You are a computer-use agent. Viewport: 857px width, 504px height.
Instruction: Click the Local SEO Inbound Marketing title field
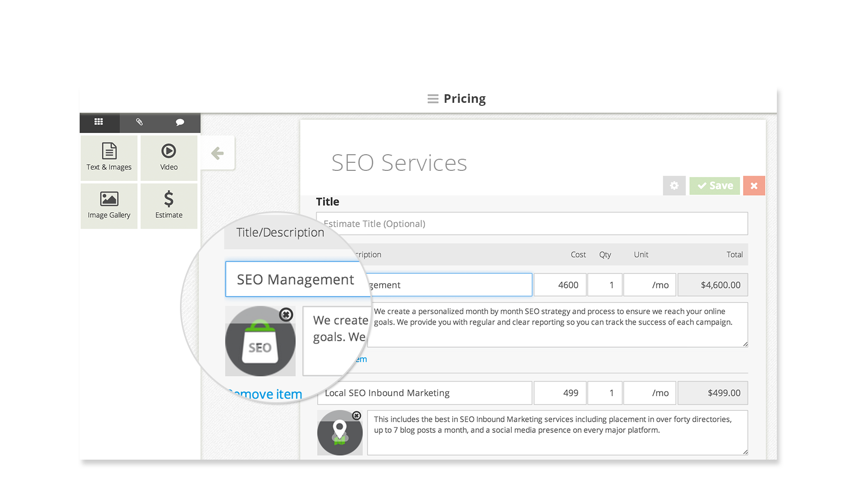tap(424, 393)
